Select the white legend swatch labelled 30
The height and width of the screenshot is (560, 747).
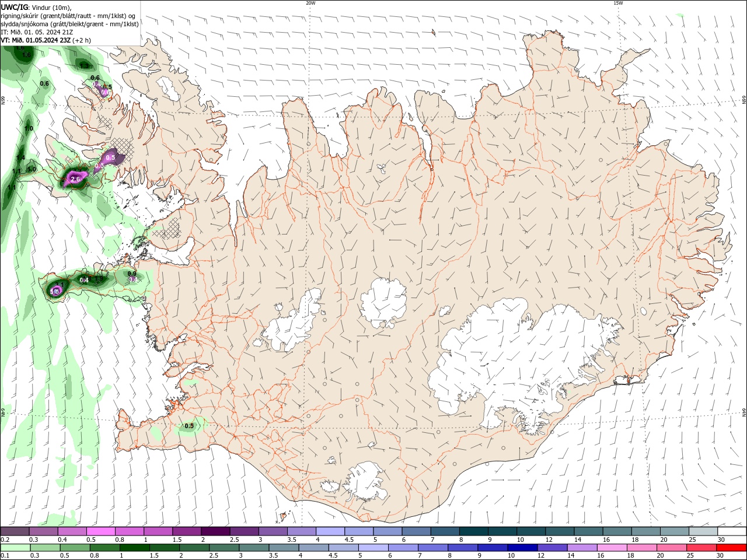pyautogui.click(x=732, y=531)
